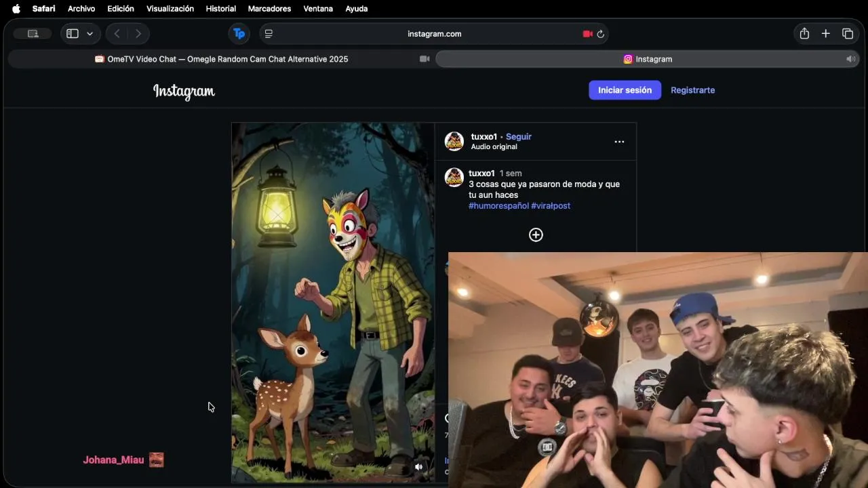This screenshot has height=488, width=868.
Task: Open the Edición menu
Action: coord(121,9)
